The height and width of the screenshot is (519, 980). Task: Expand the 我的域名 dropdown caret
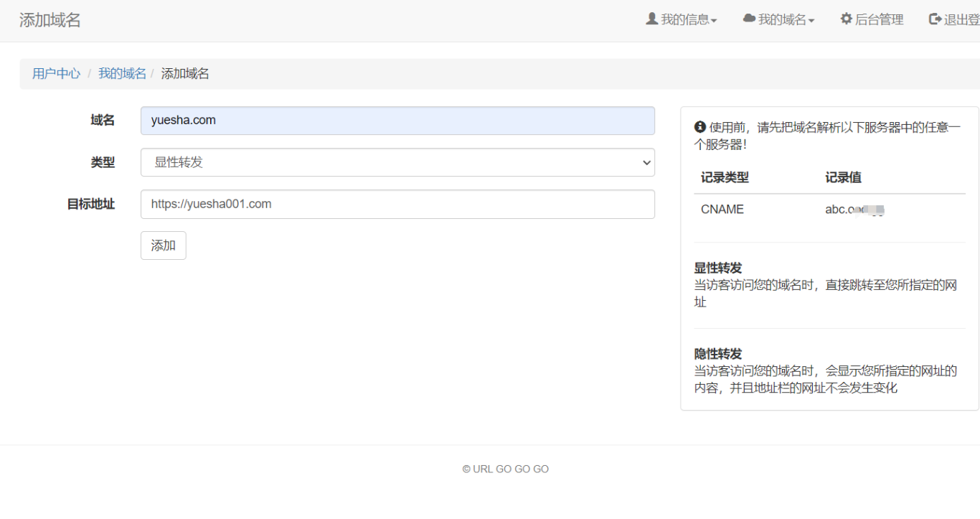[811, 21]
